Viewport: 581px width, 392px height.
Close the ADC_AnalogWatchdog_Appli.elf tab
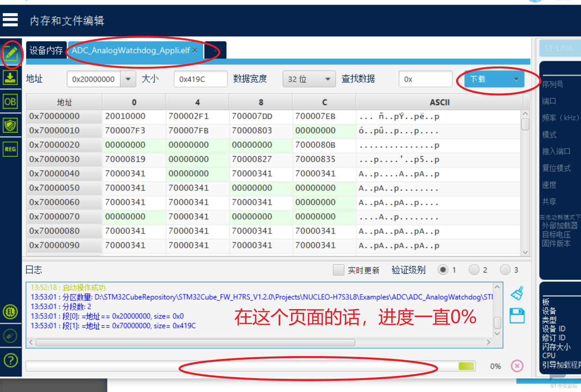[195, 50]
